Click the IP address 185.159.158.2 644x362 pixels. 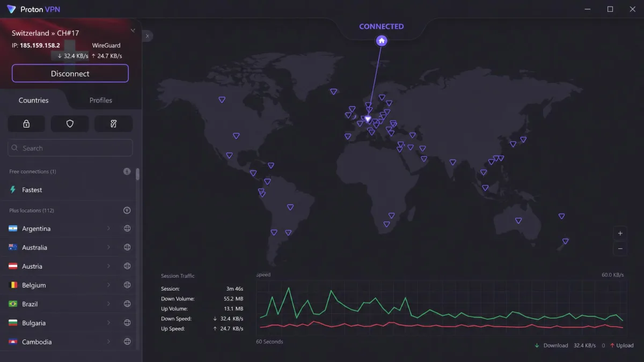coord(40,46)
